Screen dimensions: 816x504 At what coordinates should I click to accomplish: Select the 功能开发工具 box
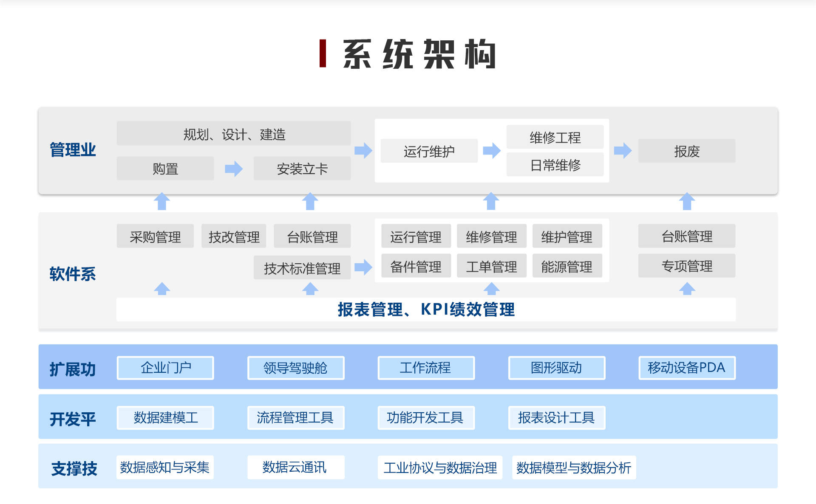coord(426,418)
